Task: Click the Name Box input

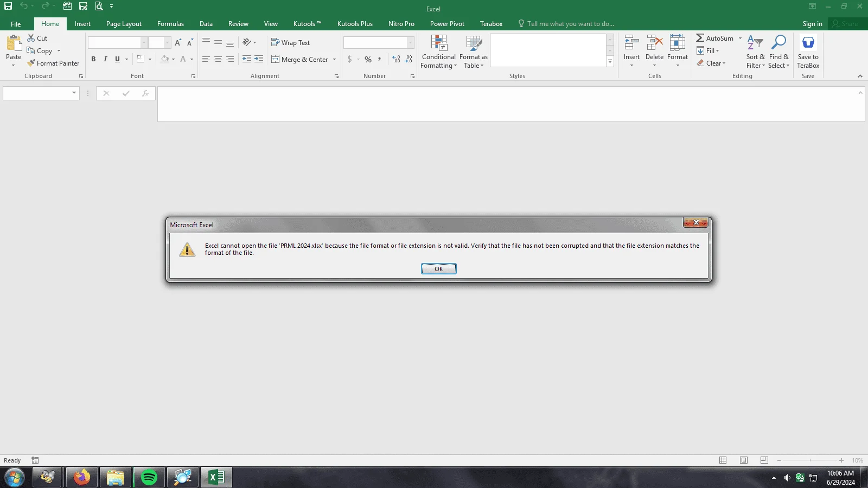Action: [37, 93]
